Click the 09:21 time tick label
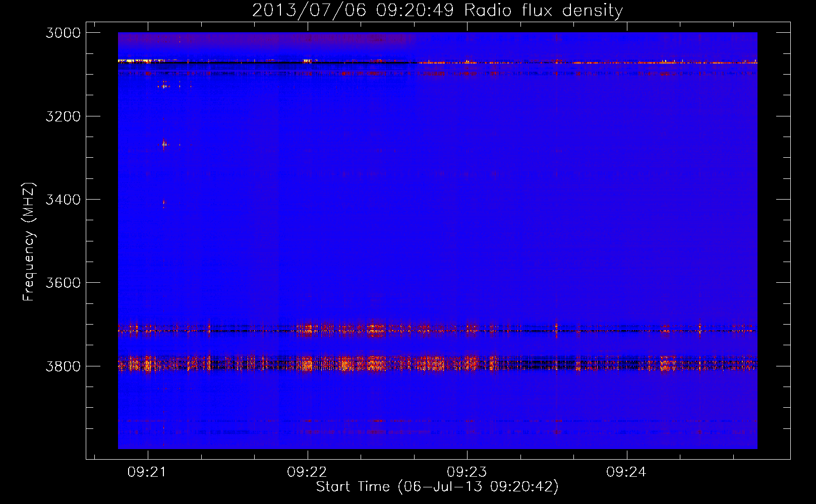The height and width of the screenshot is (504, 816). tap(147, 472)
